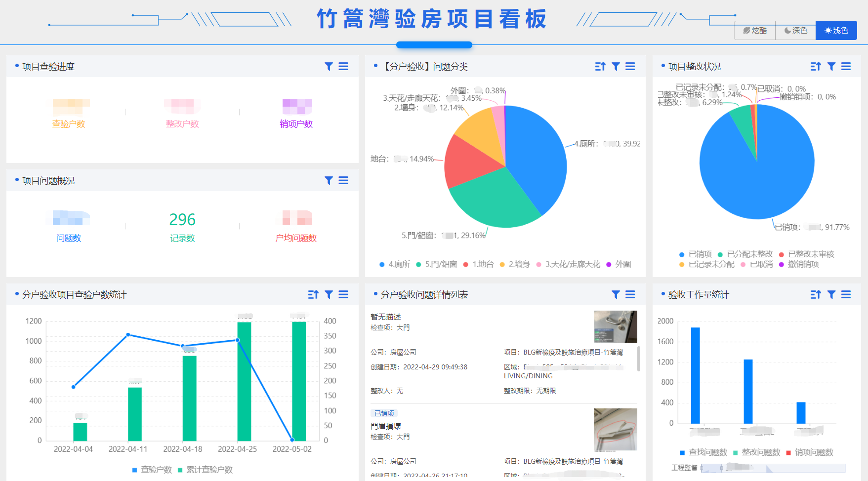Click the 已销项 status tag

point(384,413)
